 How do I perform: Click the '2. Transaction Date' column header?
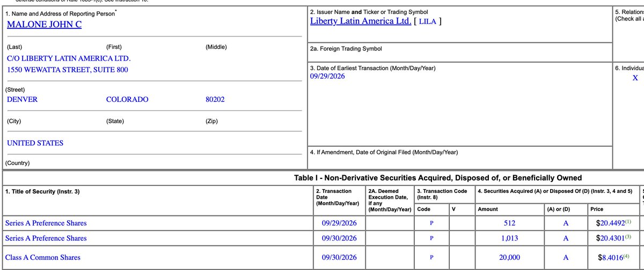[337, 197]
